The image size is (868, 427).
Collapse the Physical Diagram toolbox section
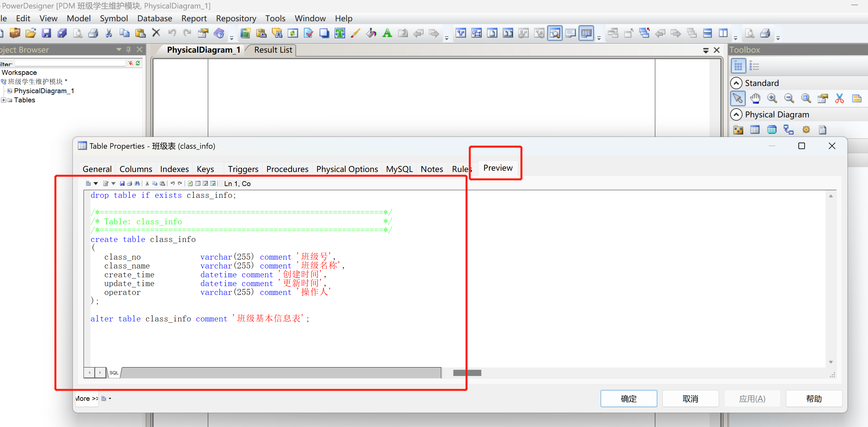736,114
